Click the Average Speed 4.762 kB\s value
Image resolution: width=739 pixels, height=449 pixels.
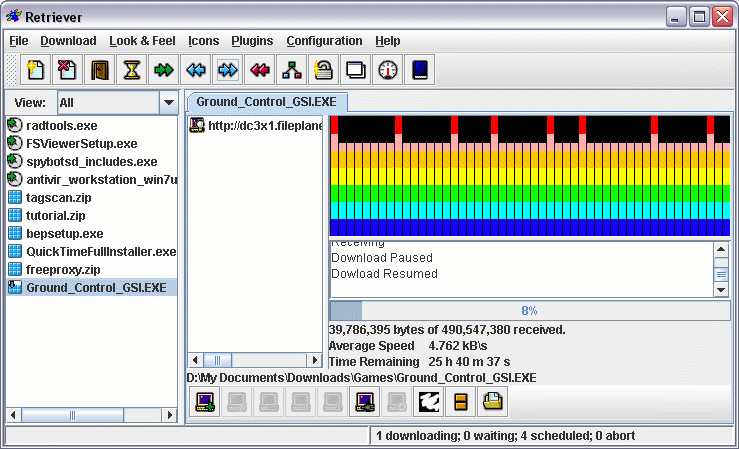coord(458,346)
